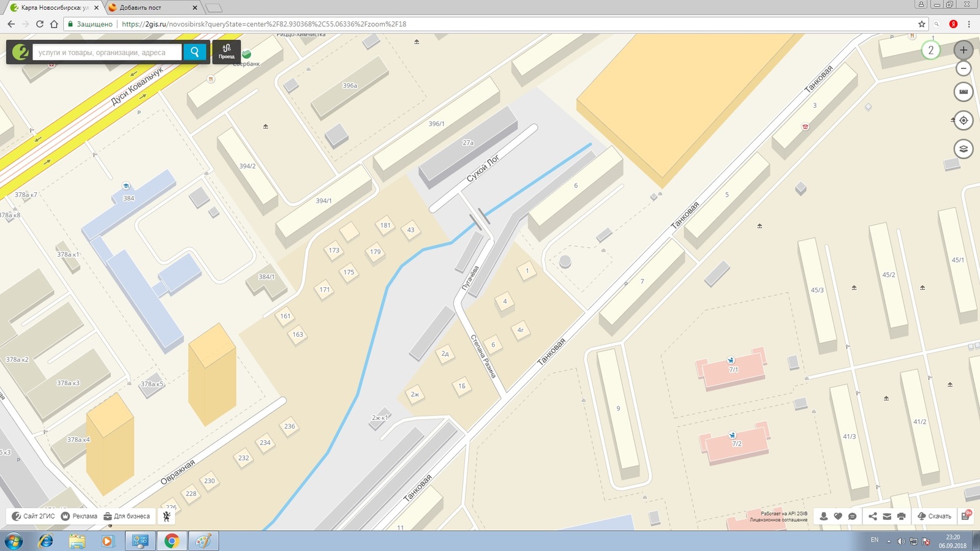Click the browser address bar URL
Viewport: 980px width, 551px height.
(264, 24)
